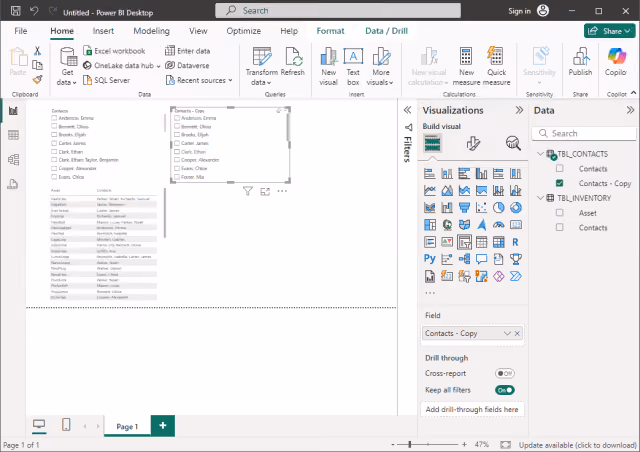Pick the funnel chart visual

464,207
